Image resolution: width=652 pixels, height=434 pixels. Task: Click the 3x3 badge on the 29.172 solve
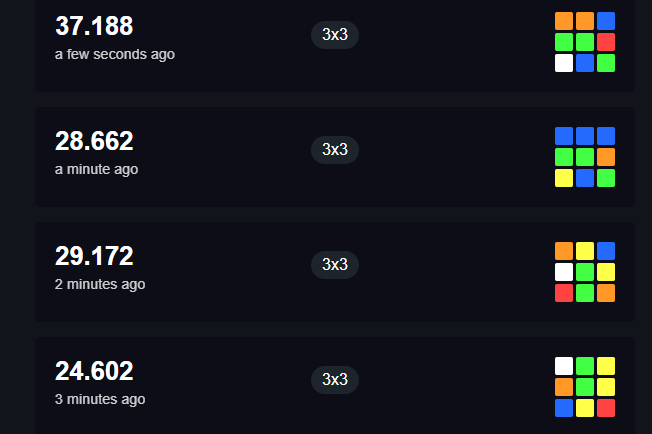[335, 265]
